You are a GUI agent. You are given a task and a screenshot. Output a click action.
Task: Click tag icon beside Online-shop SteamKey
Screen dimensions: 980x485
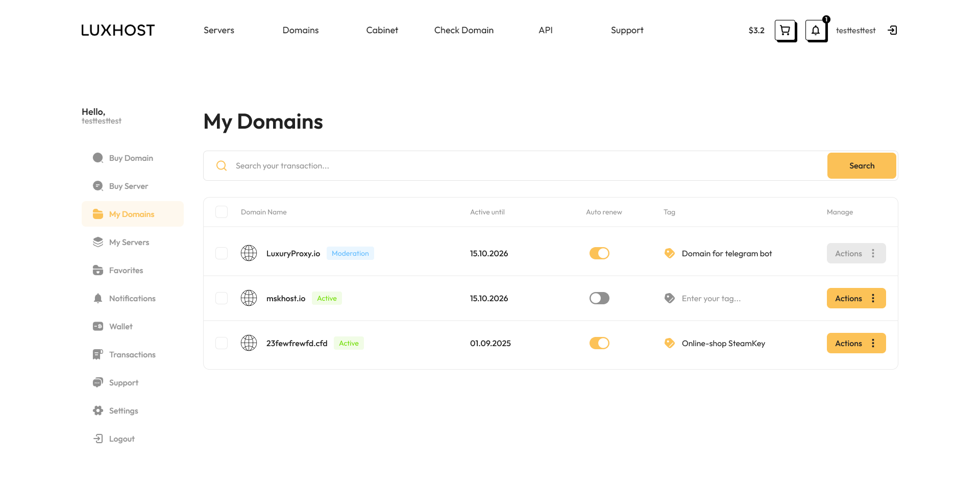coord(670,343)
